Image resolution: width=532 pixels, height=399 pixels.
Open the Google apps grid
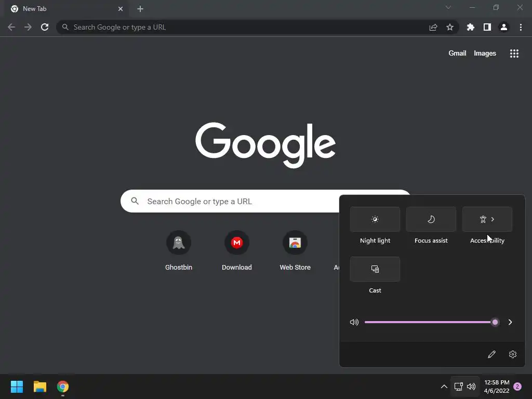click(514, 54)
